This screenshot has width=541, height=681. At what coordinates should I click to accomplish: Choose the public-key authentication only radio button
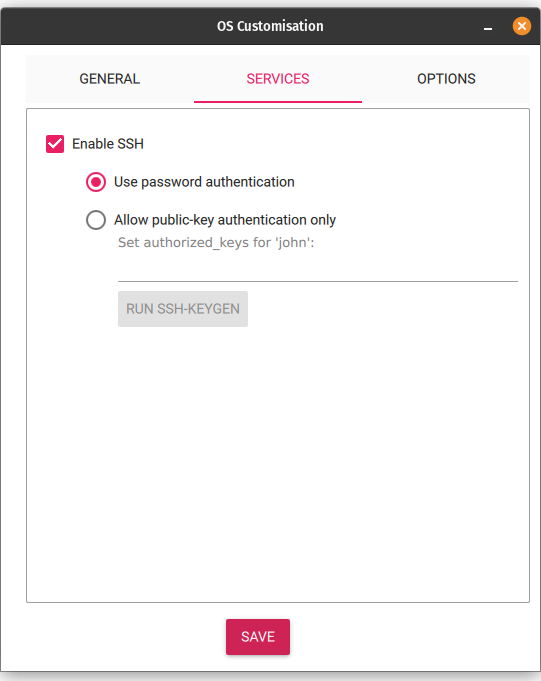point(96,220)
